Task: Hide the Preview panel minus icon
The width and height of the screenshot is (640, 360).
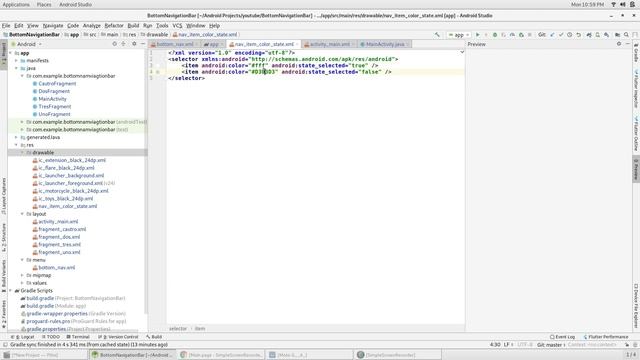Action: coord(628,44)
